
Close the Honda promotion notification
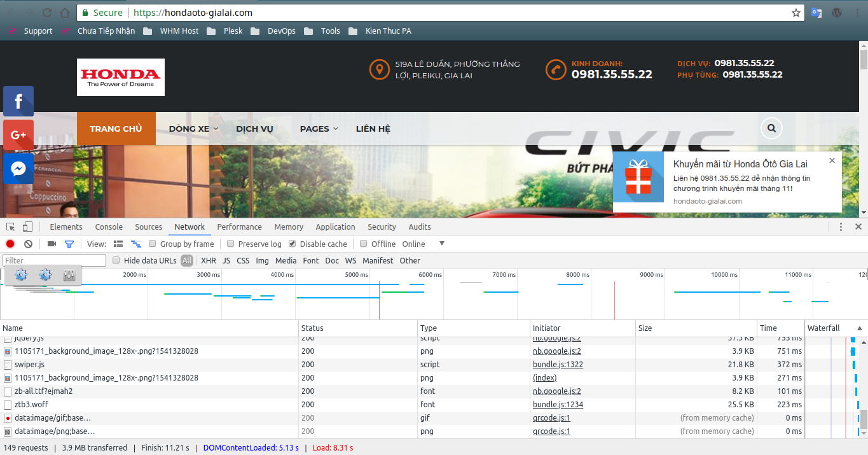[x=832, y=160]
